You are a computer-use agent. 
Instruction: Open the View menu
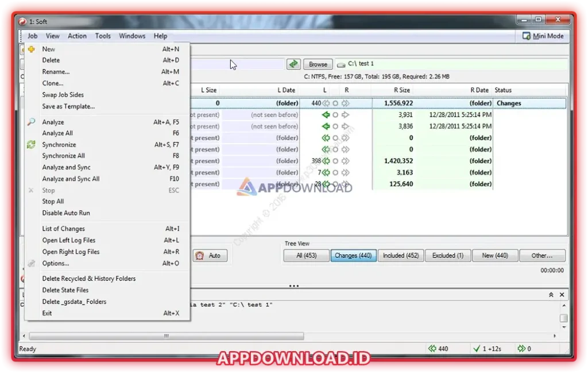[x=53, y=36]
